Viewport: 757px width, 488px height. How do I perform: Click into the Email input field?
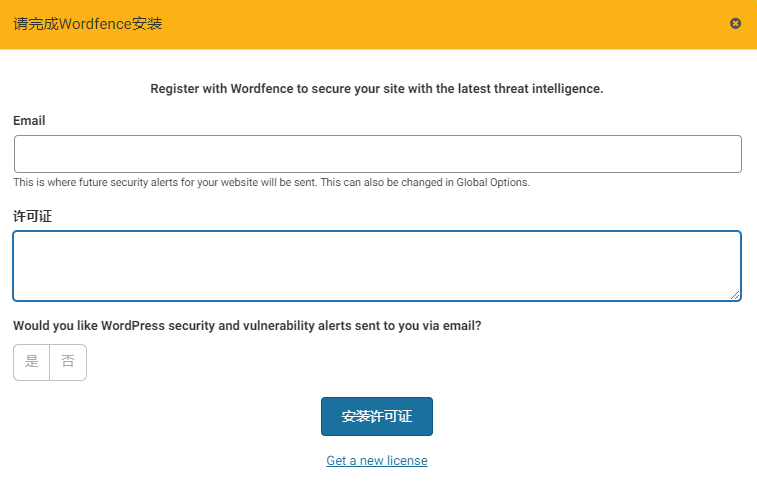378,154
